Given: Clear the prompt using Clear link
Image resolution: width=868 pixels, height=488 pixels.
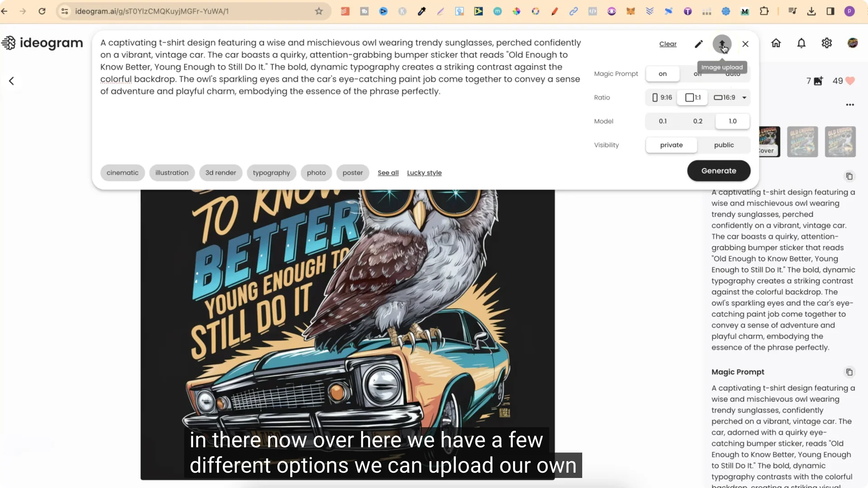Looking at the screenshot, I should click(x=668, y=44).
